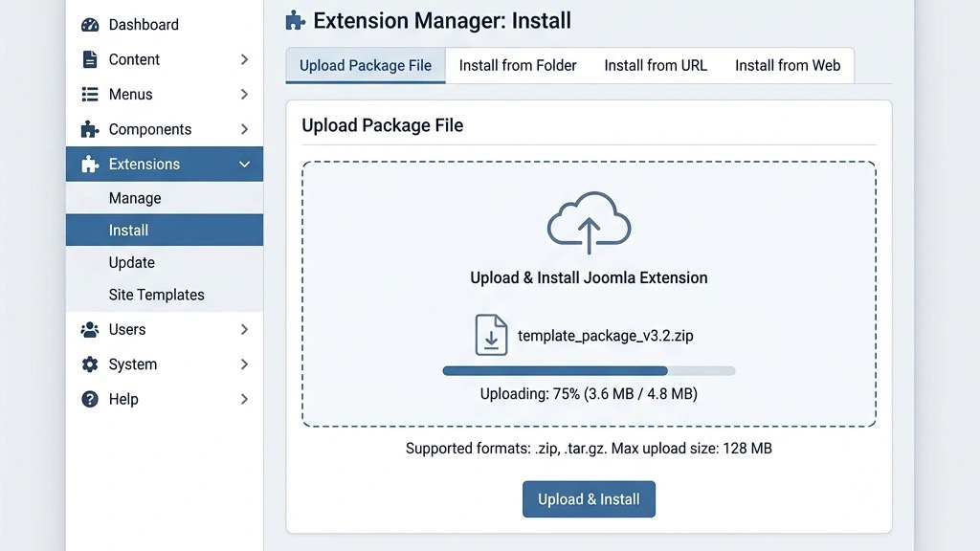Collapse the Extensions menu section
The image size is (980, 551).
pos(244,164)
